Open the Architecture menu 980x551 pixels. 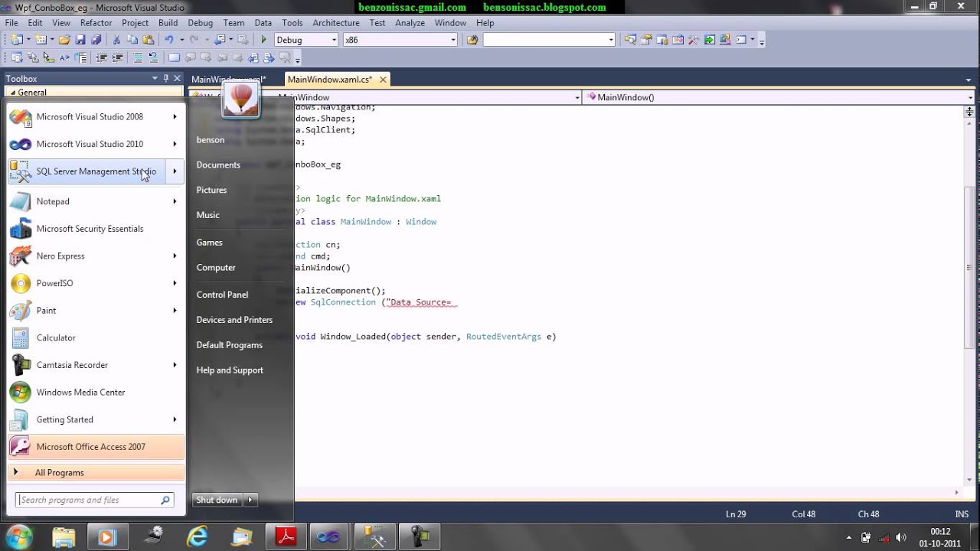pyautogui.click(x=336, y=23)
